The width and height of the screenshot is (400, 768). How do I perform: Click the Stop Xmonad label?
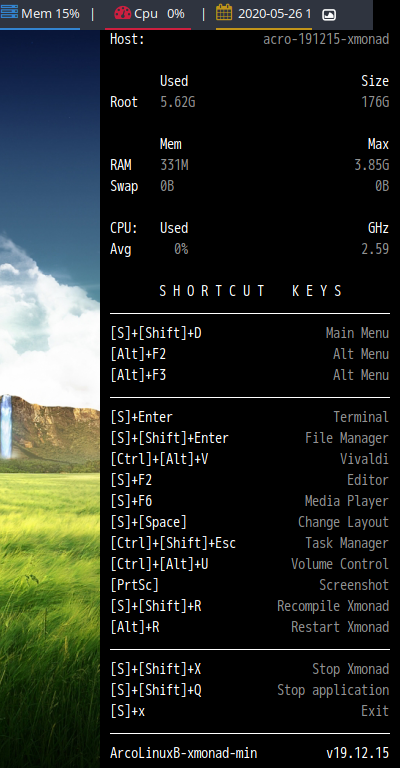point(351,669)
